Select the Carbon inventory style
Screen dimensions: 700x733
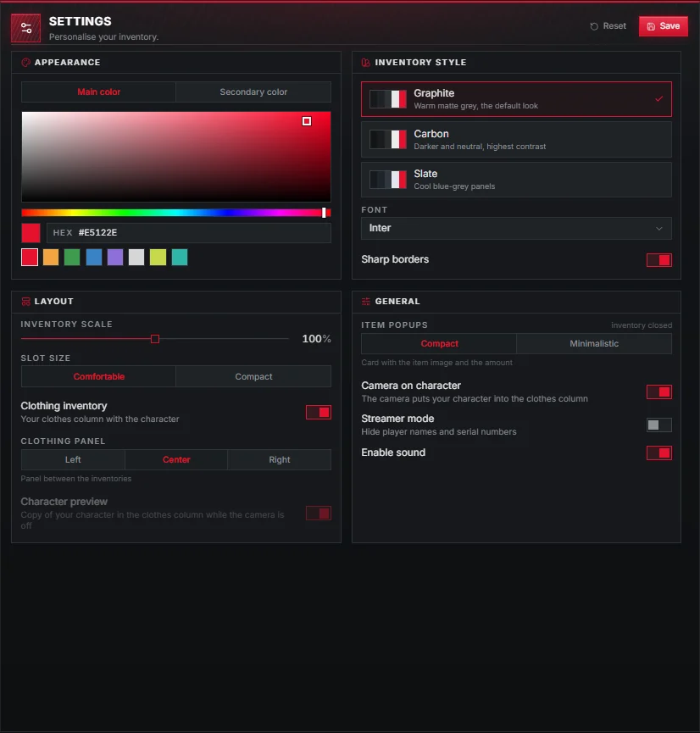tap(516, 139)
